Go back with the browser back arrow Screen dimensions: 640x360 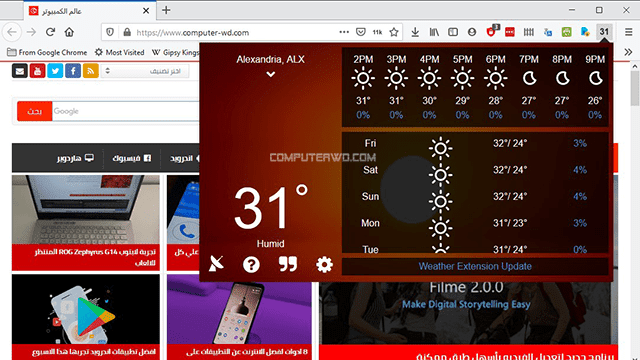coord(12,32)
